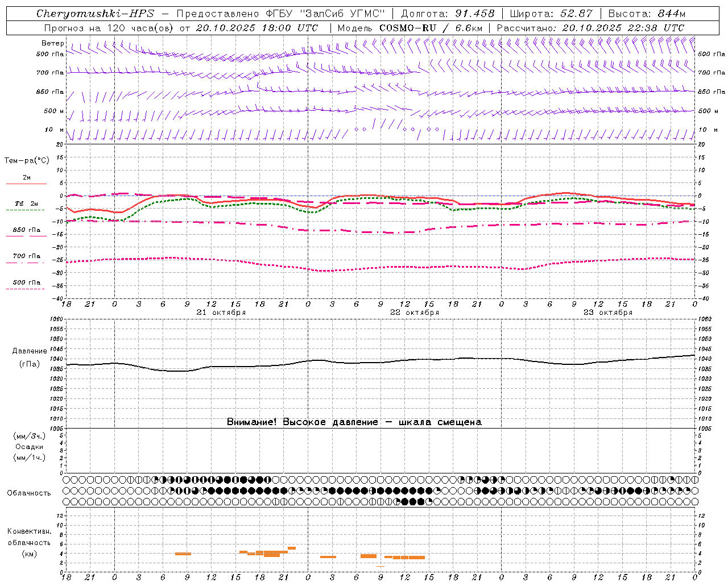This screenshot has height=582, width=728.
Task: Click the 700 гПа temperature legend entry
Action: pyautogui.click(x=27, y=256)
